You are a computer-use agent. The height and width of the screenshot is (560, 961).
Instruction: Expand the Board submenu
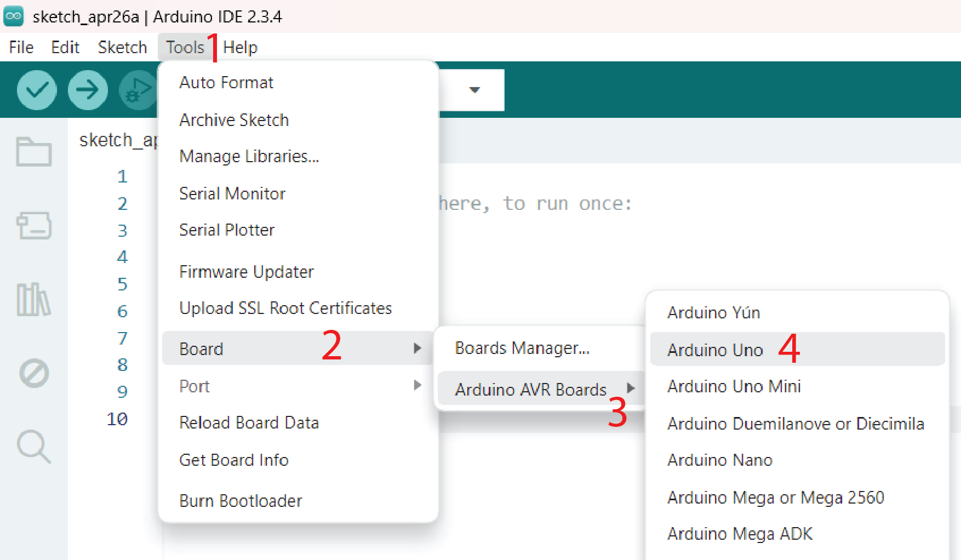298,348
